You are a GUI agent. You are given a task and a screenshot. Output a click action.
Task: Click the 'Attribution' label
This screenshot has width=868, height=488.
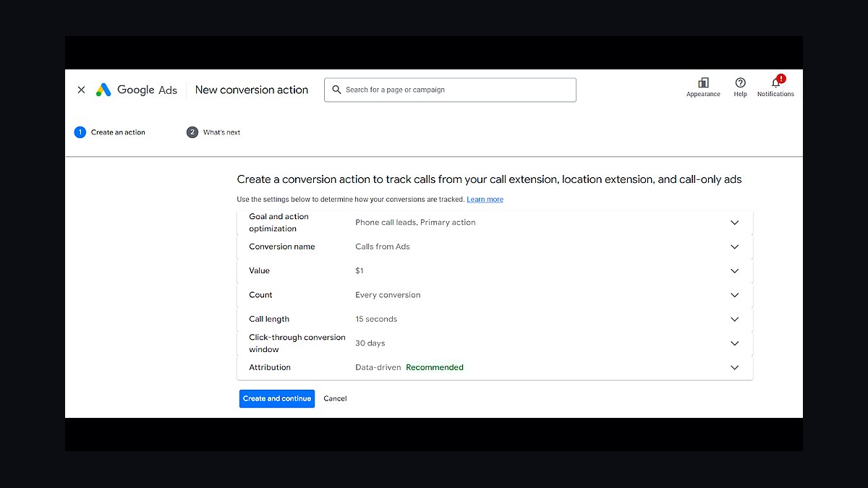point(270,367)
